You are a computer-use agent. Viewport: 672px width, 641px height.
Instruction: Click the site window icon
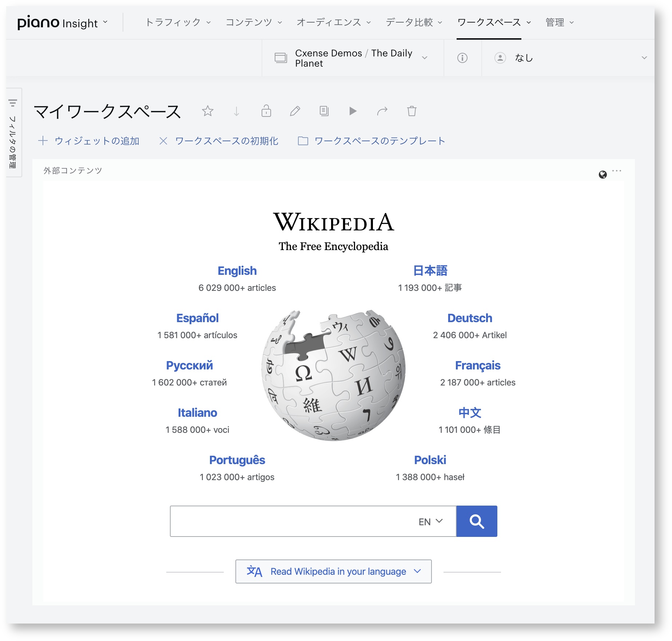click(x=281, y=58)
